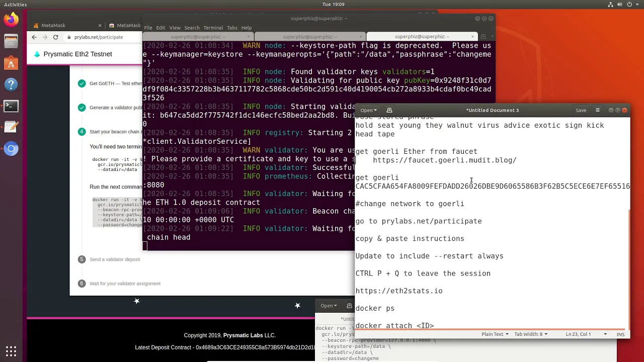Open the clock showing Tue 19:09
Screen dimensions: 644x362
tap(333, 5)
